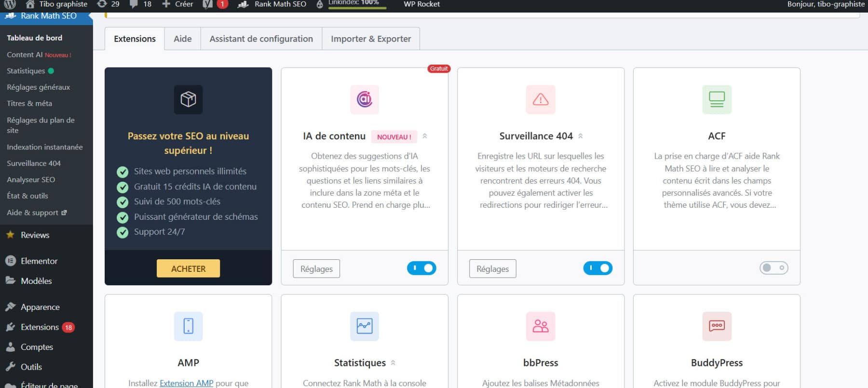The height and width of the screenshot is (388, 868).
Task: Open the Importer & Exporter tab
Action: [x=371, y=39]
